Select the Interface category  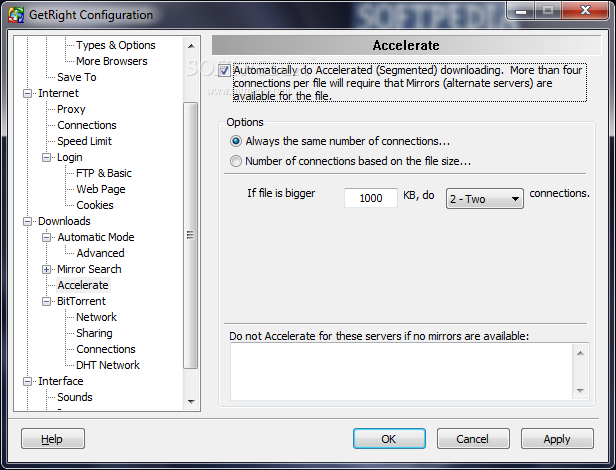tap(60, 381)
